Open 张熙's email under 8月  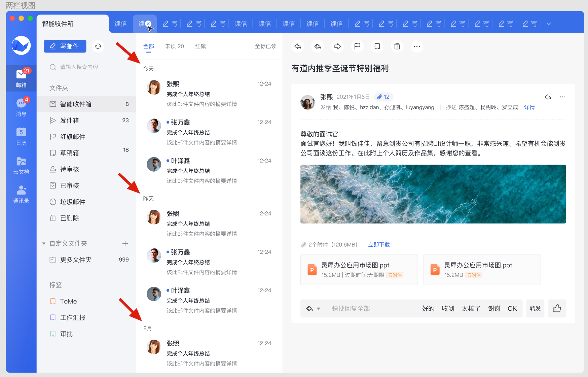209,353
